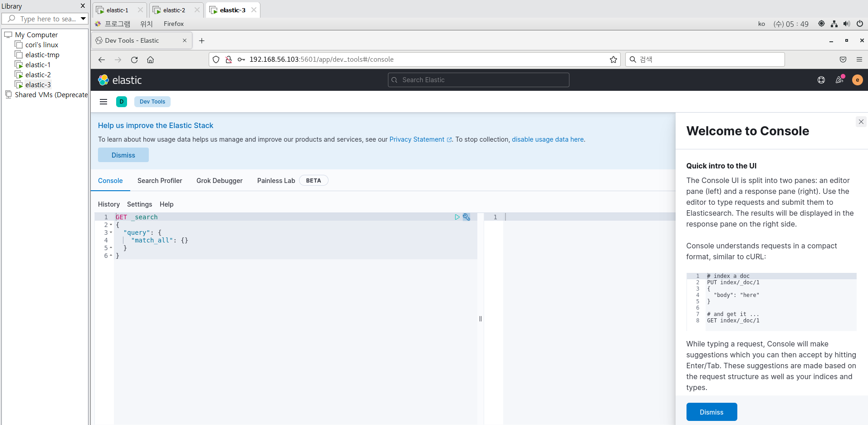The image size is (868, 425).
Task: Click the ko keyboard language indicator
Action: (761, 24)
